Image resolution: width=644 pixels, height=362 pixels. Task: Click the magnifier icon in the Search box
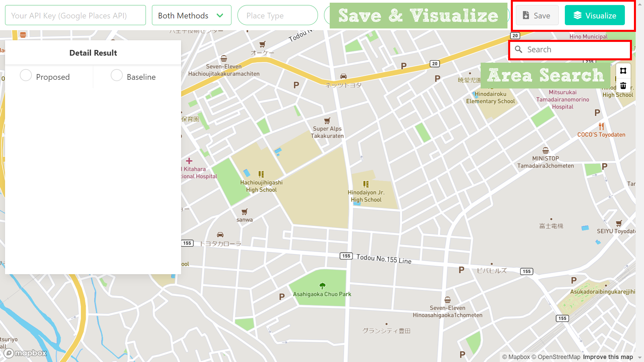pyautogui.click(x=519, y=49)
